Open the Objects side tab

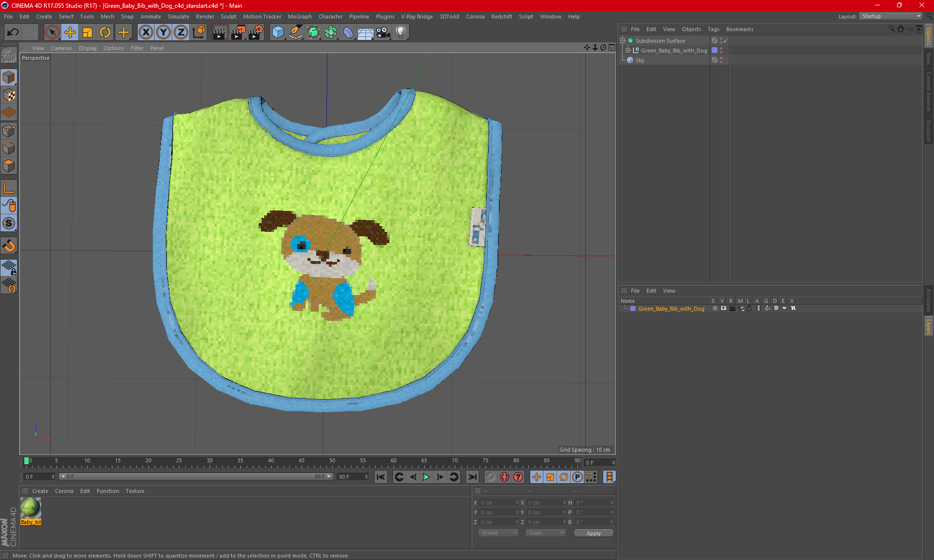929,36
